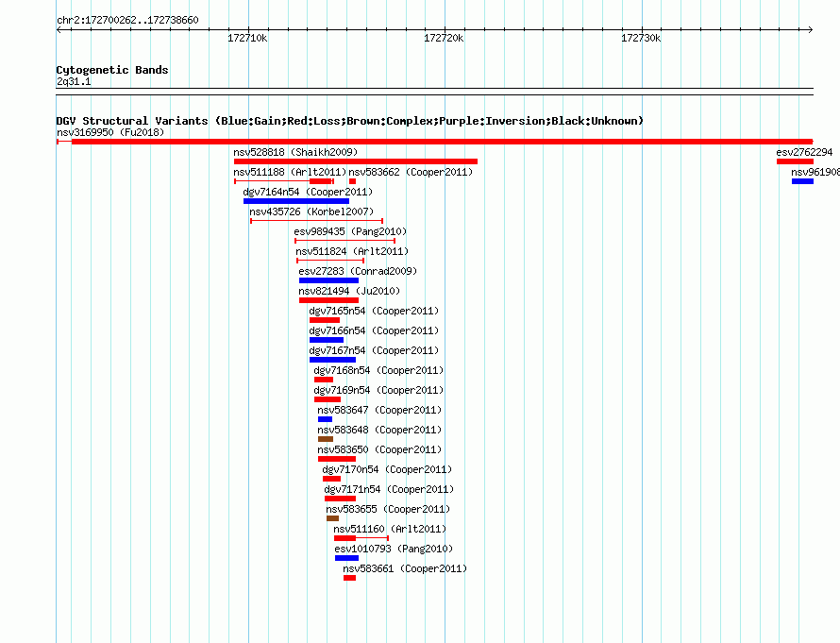Select the dgv7165n54 (Cooper2011) label

(x=374, y=311)
